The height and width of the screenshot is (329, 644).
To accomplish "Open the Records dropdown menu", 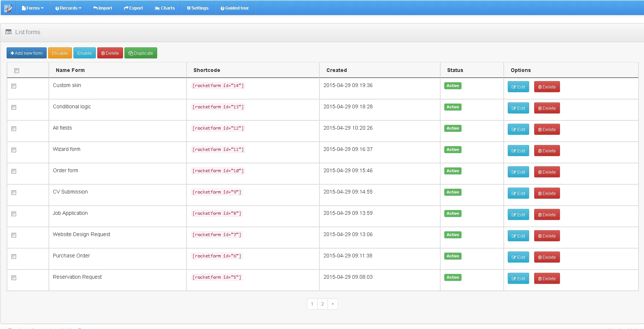I will coord(68,8).
